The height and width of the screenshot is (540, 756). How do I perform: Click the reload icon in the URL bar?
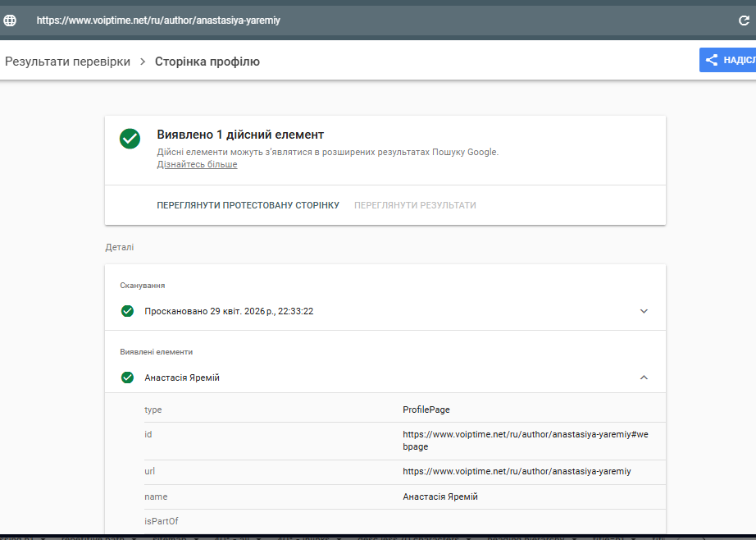744,21
